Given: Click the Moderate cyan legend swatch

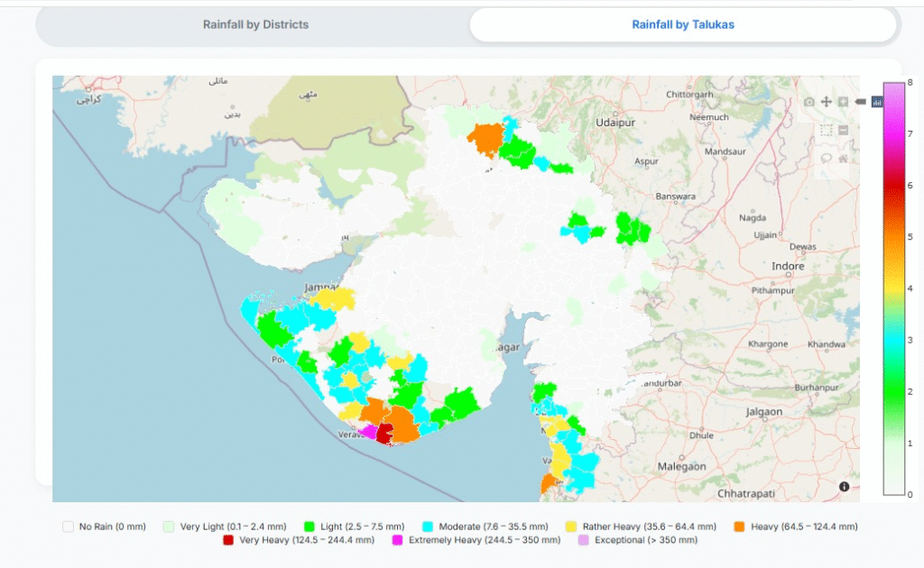Looking at the screenshot, I should tap(430, 527).
